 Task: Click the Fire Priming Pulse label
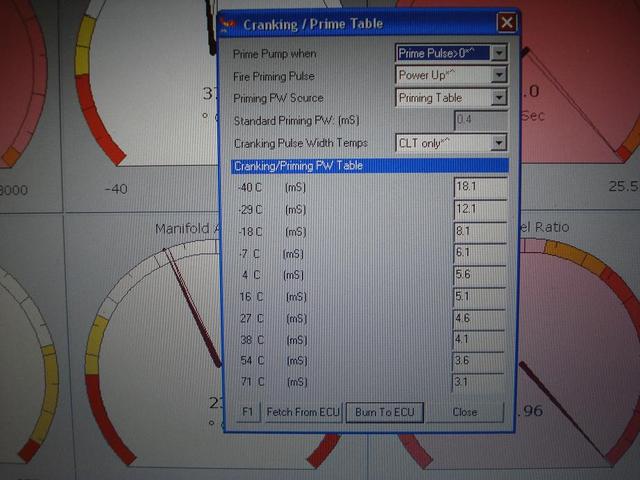273,76
